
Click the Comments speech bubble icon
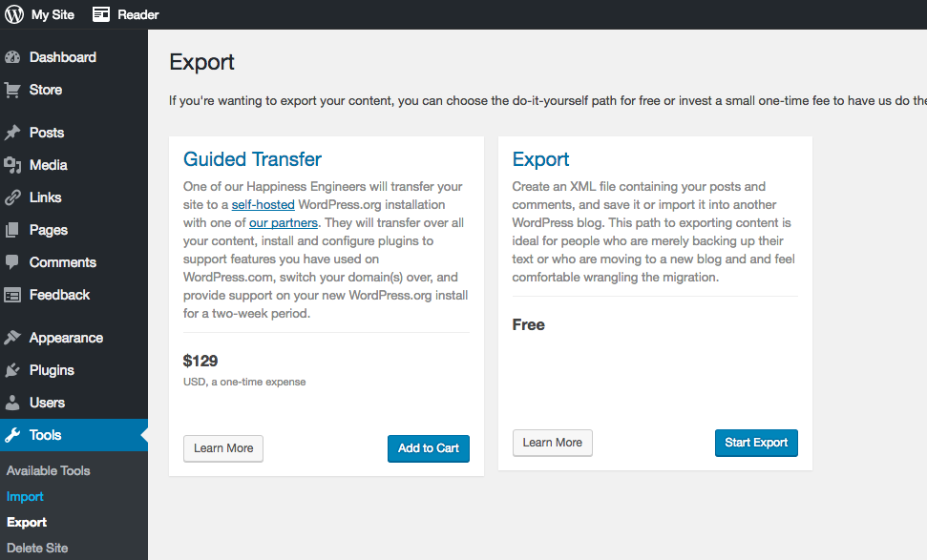tap(12, 262)
